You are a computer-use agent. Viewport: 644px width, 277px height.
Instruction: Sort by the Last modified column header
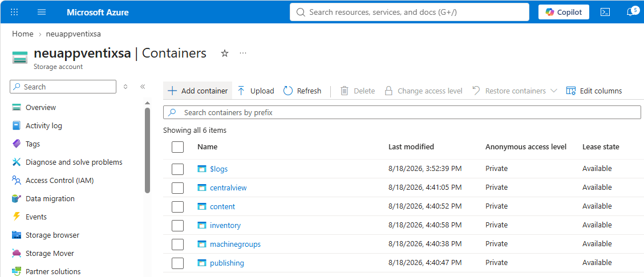point(411,146)
